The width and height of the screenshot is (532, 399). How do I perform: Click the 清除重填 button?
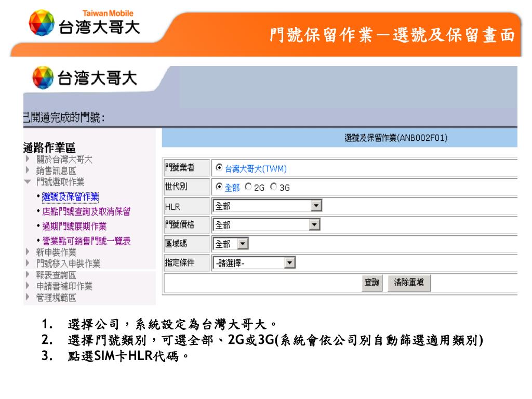coord(409,283)
